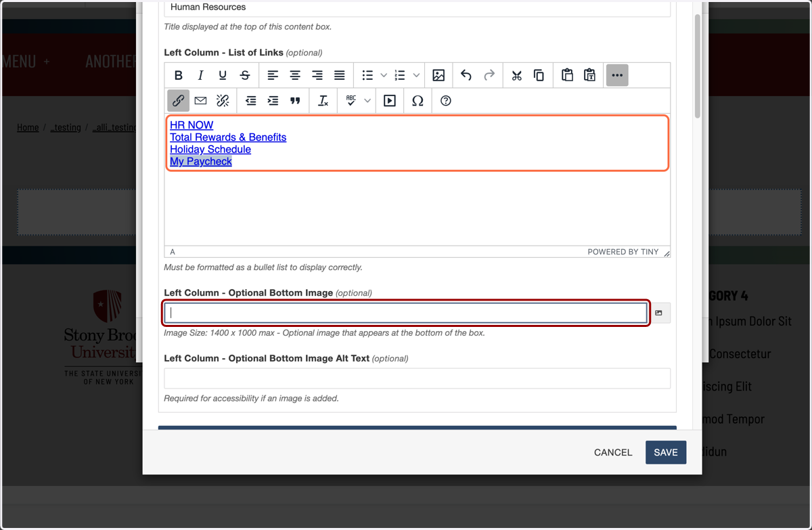Insert special character omega

pyautogui.click(x=418, y=101)
